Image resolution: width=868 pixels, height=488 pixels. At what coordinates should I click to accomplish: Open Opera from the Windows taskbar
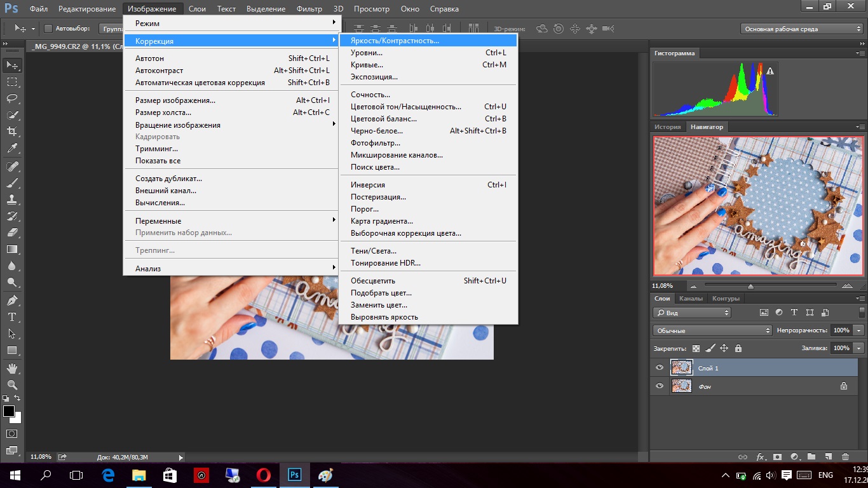(x=264, y=475)
